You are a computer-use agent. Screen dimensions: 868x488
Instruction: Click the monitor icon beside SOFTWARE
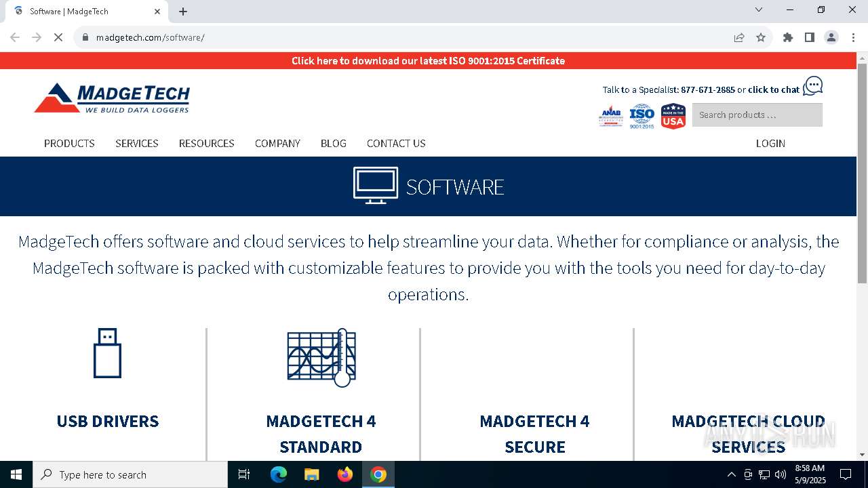pyautogui.click(x=376, y=185)
